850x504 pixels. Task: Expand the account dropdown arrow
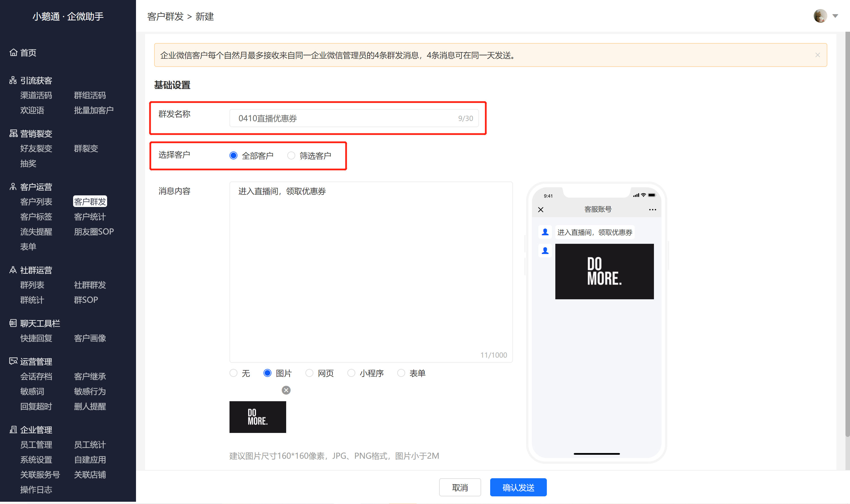(x=835, y=16)
